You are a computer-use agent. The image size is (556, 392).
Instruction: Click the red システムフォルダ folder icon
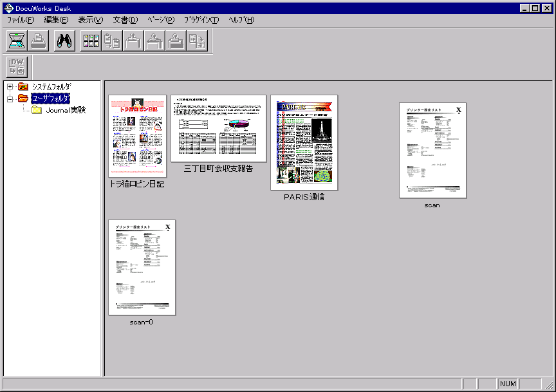click(x=24, y=87)
